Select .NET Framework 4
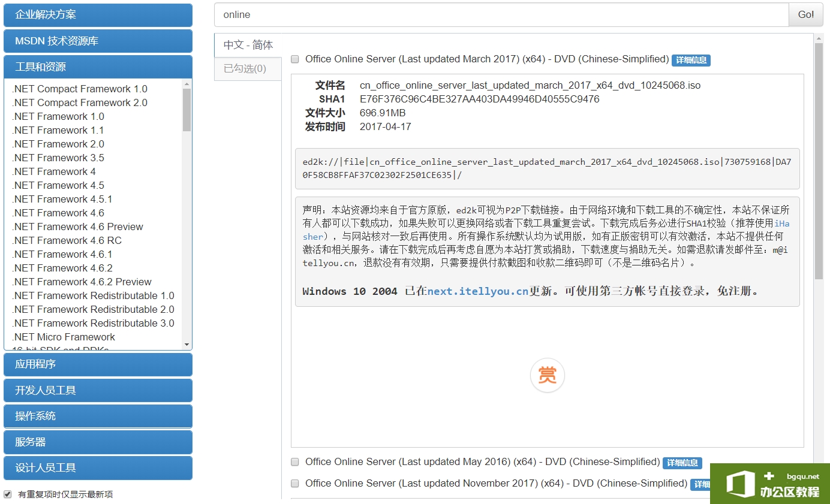 click(54, 171)
